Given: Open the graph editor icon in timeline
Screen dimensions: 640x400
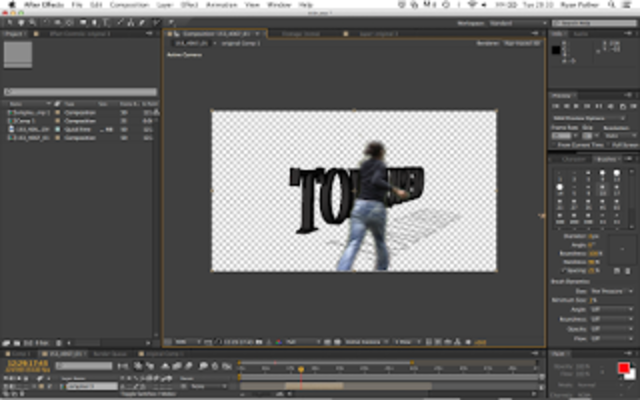Looking at the screenshot, I should (x=227, y=366).
